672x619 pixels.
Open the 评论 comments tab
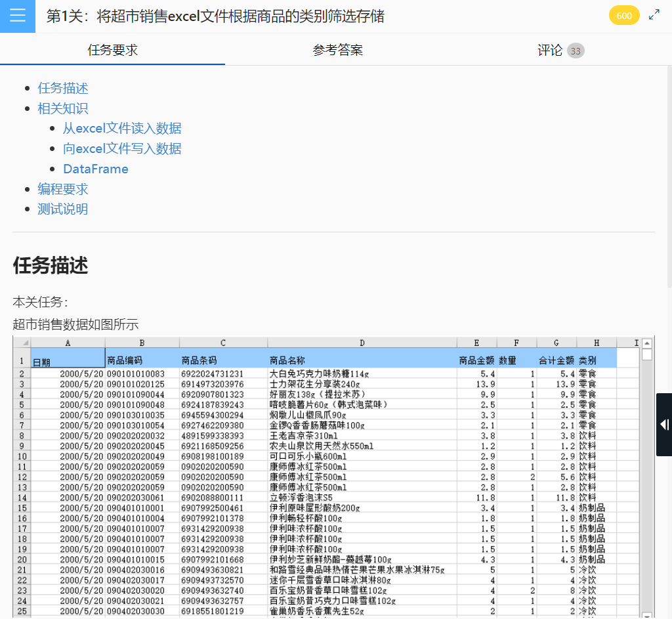pos(549,51)
